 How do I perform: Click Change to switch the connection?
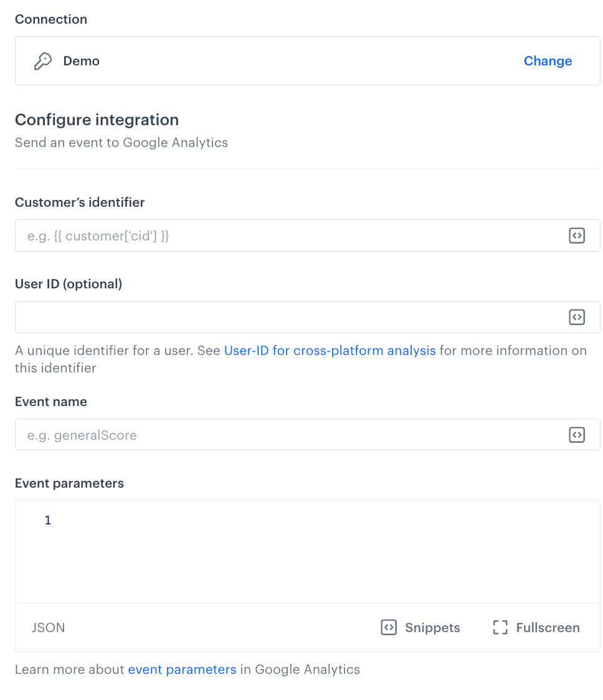tap(548, 60)
